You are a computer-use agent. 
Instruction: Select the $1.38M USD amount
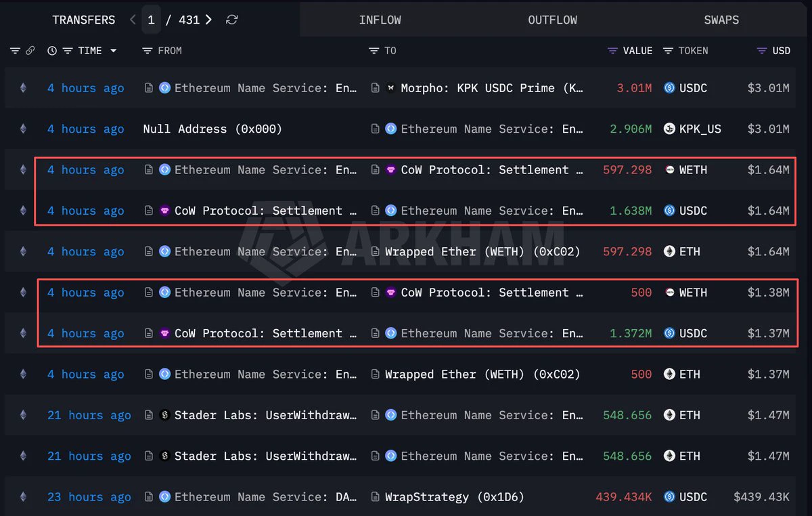pos(769,293)
